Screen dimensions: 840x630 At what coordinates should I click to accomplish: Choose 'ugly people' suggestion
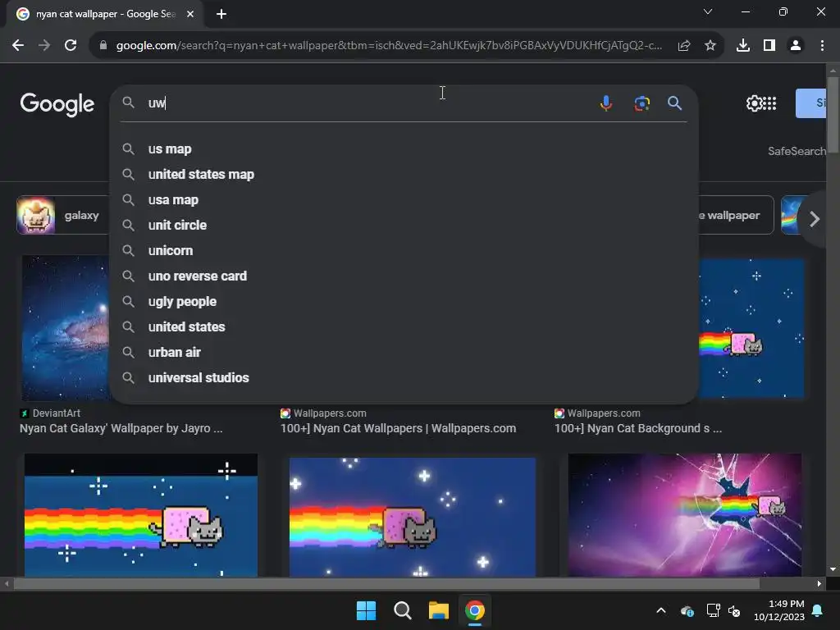[404, 302]
